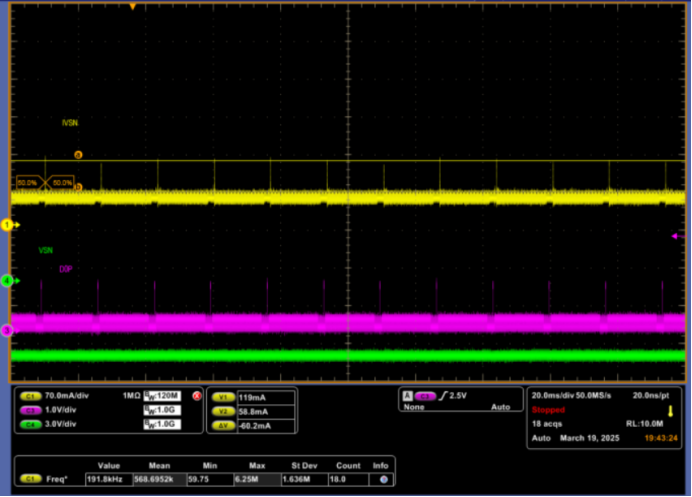Click the yellow channel 1 ground marker
Image resolution: width=692 pixels, height=497 pixels.
coord(7,225)
